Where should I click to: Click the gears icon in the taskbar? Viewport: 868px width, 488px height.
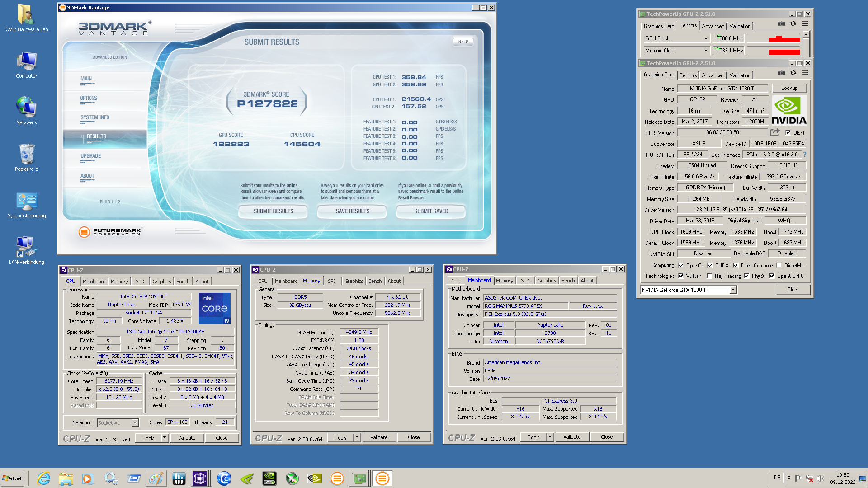click(x=111, y=479)
